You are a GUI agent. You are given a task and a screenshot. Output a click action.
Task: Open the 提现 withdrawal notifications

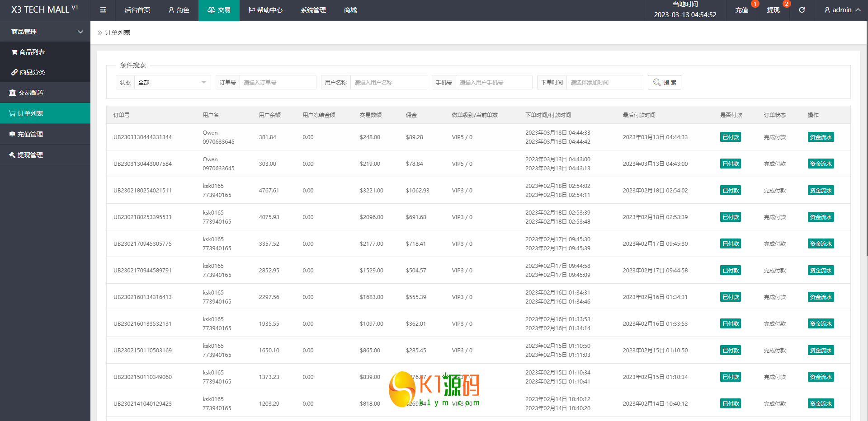pos(773,10)
